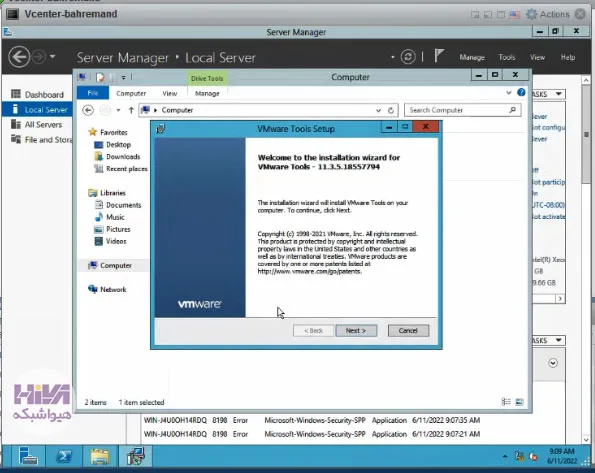Open Server Manager notifications flag
This screenshot has width=595, height=473.
point(438,56)
